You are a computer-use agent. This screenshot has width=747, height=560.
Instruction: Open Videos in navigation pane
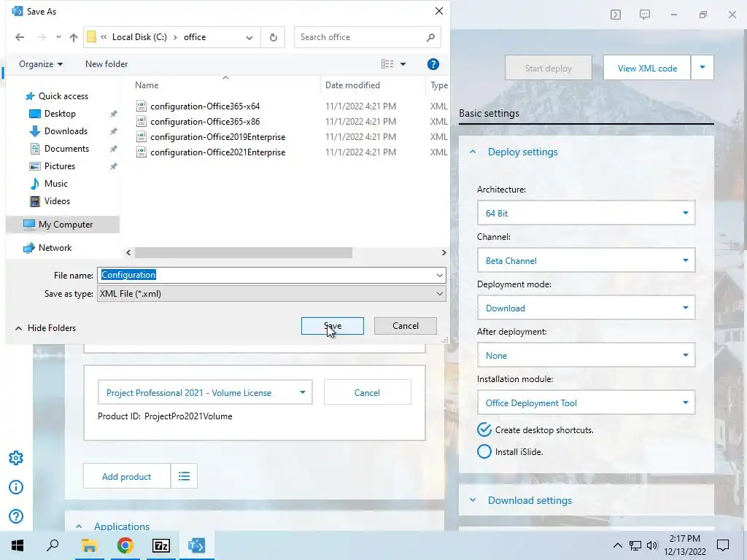coord(57,201)
